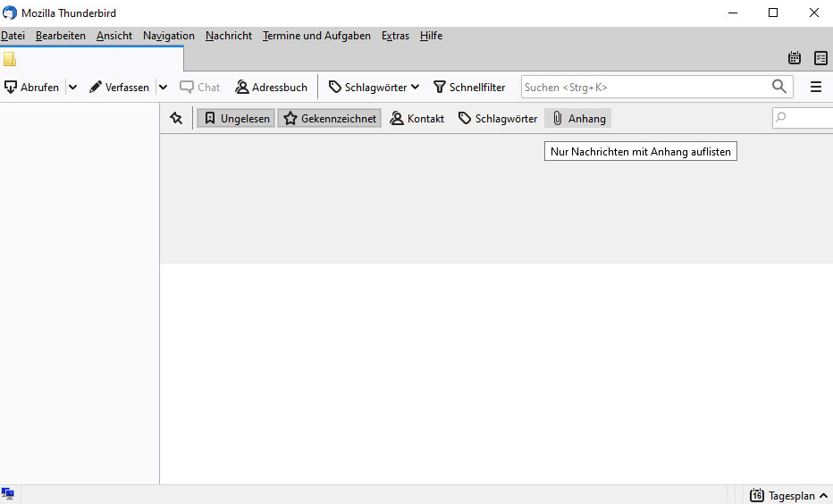
Task: Open the calendar tab icon
Action: tap(795, 58)
